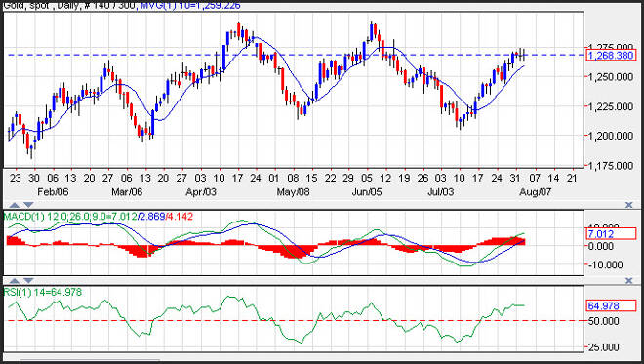Image resolution: width=644 pixels, height=364 pixels.
Task: Click the MACD(1) 12.0,26.0,9.0 indicator label
Action: [x=99, y=216]
